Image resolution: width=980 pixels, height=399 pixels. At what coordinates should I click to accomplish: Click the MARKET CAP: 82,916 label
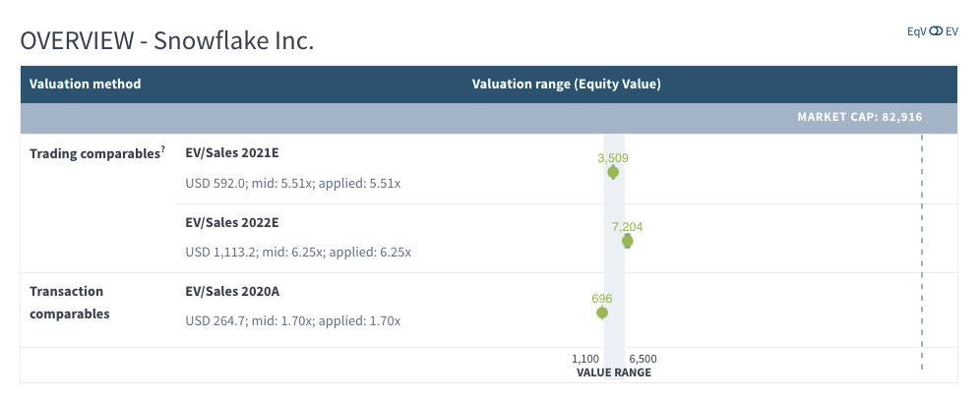click(x=859, y=117)
